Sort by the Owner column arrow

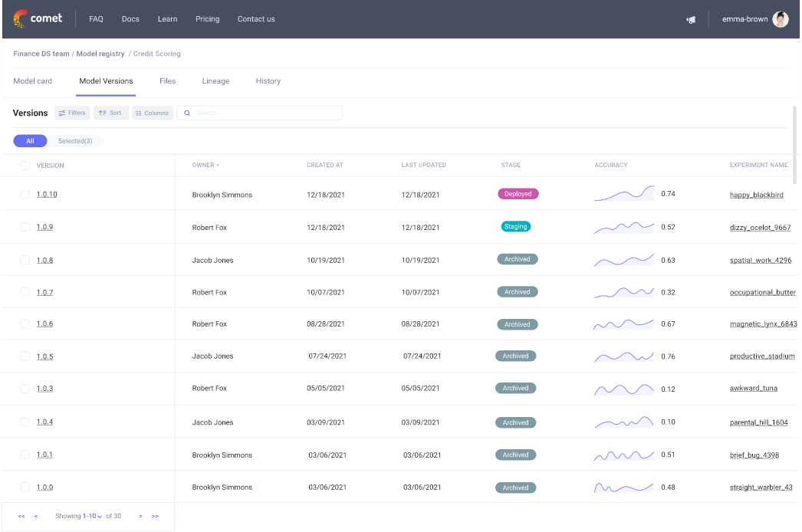click(x=218, y=166)
